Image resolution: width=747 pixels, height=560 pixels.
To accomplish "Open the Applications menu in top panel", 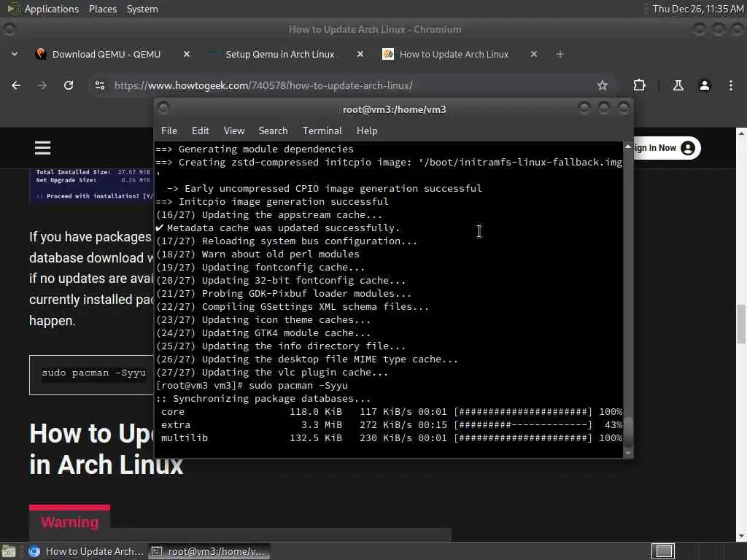I will 52,9.
